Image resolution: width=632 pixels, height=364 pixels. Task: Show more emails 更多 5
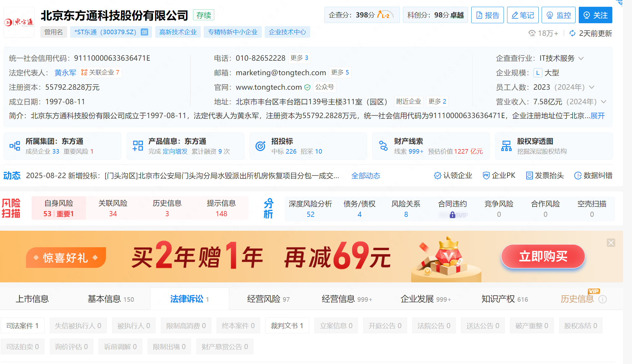point(340,72)
